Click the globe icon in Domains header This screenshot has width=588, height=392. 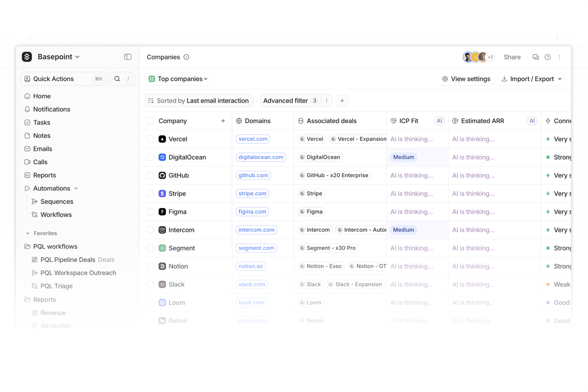coord(239,121)
